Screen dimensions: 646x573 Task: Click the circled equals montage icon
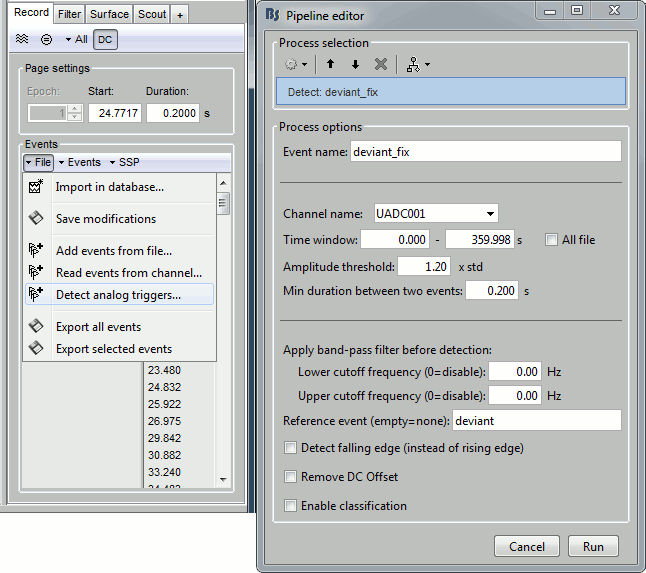tap(47, 39)
